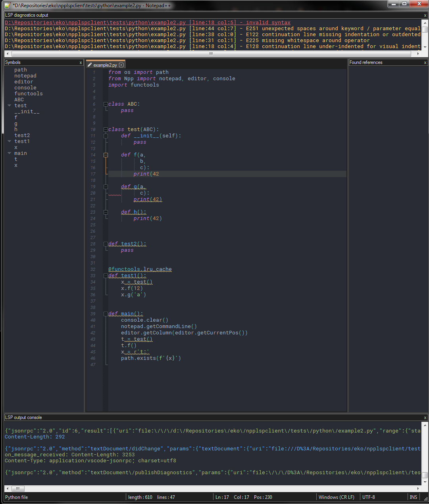Close the LSP diagnostics output panel
The image size is (429, 504).
[425, 15]
